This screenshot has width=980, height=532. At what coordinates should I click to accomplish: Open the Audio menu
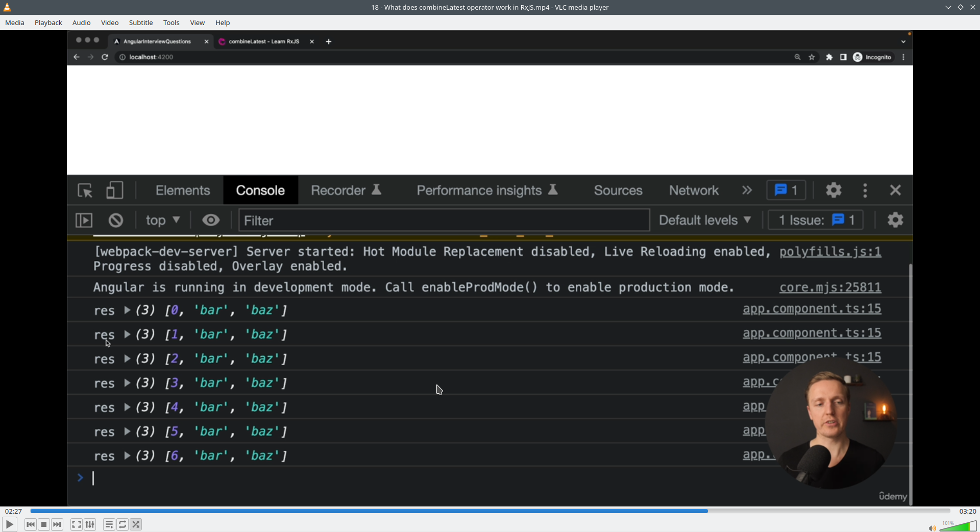tap(82, 22)
